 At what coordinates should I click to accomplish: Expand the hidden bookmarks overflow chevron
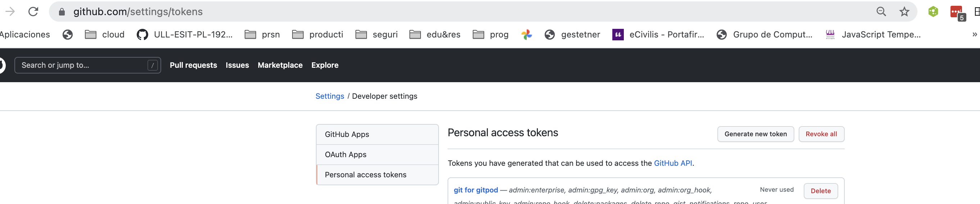coord(974,35)
